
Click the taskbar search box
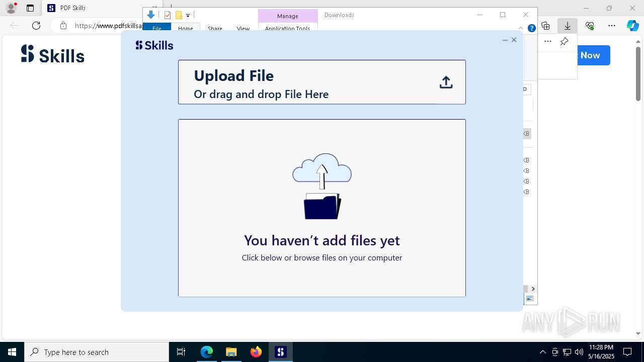pyautogui.click(x=97, y=352)
